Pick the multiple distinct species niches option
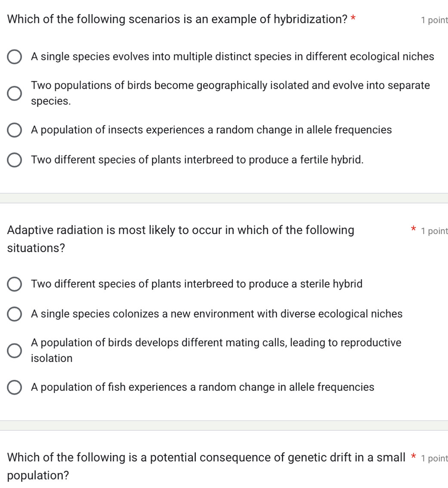The height and width of the screenshot is (488, 448). pyautogui.click(x=14, y=56)
